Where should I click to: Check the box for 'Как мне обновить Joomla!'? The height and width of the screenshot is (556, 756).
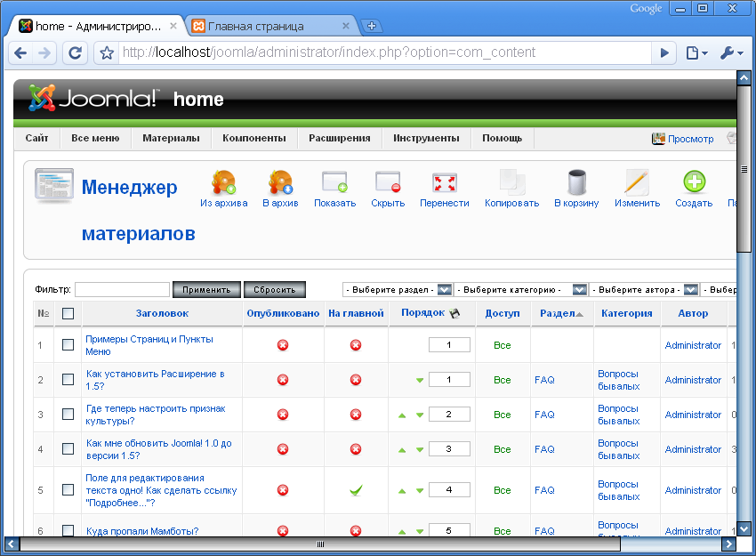pyautogui.click(x=68, y=449)
